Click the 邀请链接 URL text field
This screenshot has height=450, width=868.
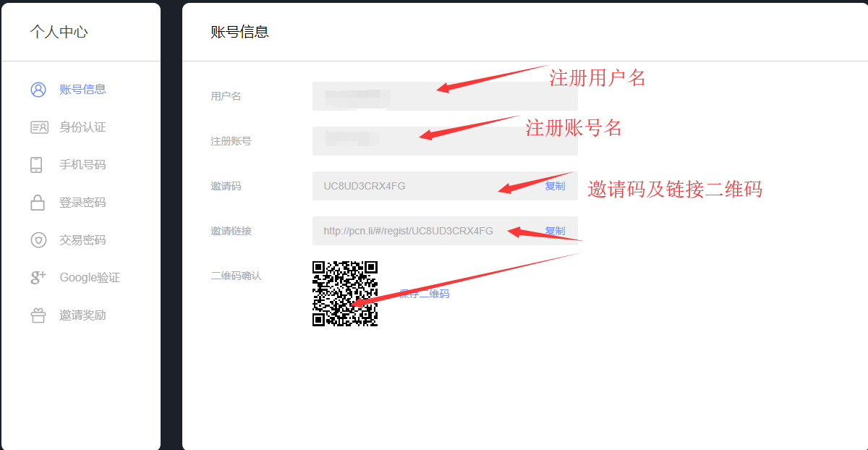pos(427,231)
